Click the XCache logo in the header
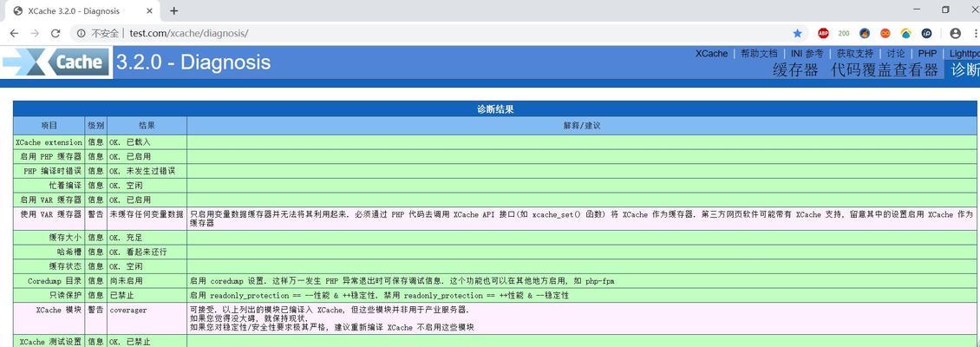This screenshot has width=980, height=347. click(x=56, y=62)
